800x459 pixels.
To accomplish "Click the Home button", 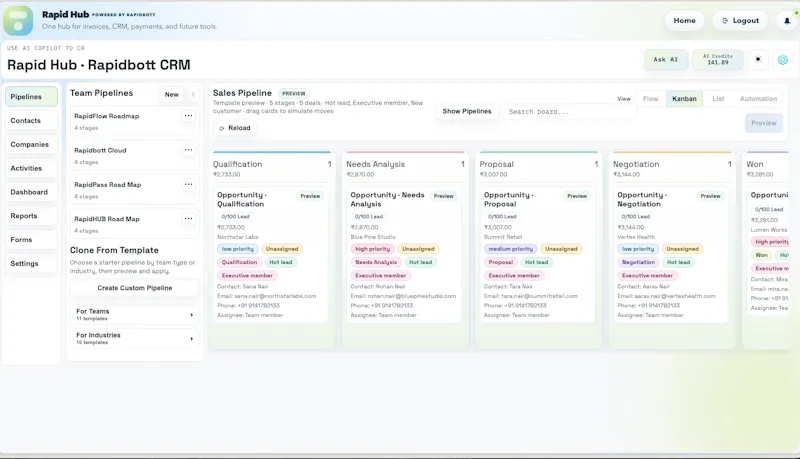I will coord(684,21).
